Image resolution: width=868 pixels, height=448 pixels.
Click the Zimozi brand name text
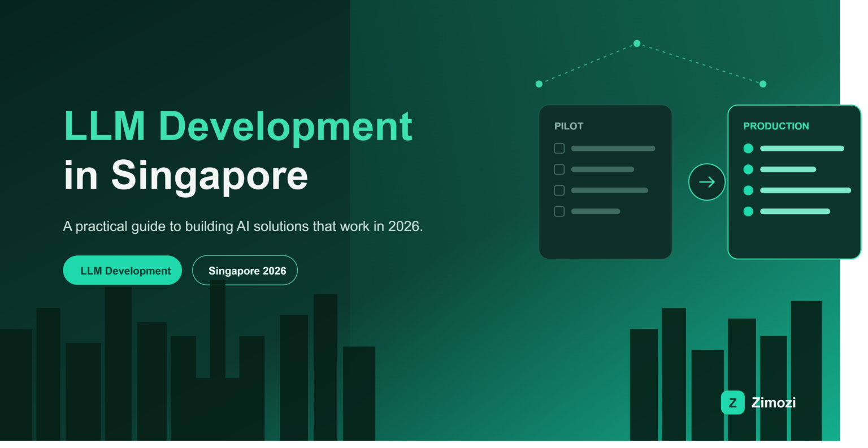click(774, 403)
